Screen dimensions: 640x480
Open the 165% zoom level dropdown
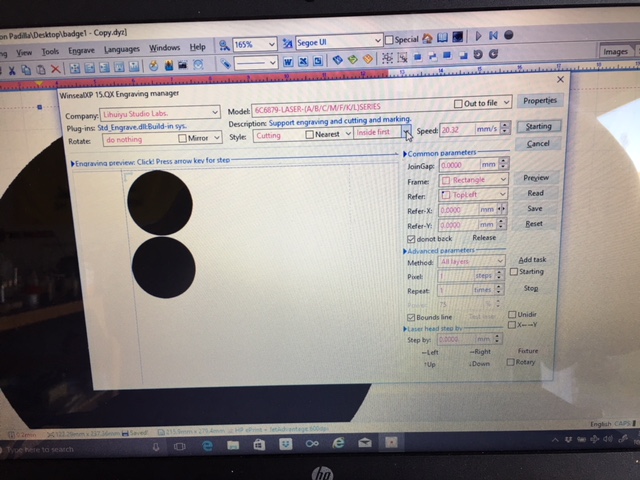tap(272, 44)
